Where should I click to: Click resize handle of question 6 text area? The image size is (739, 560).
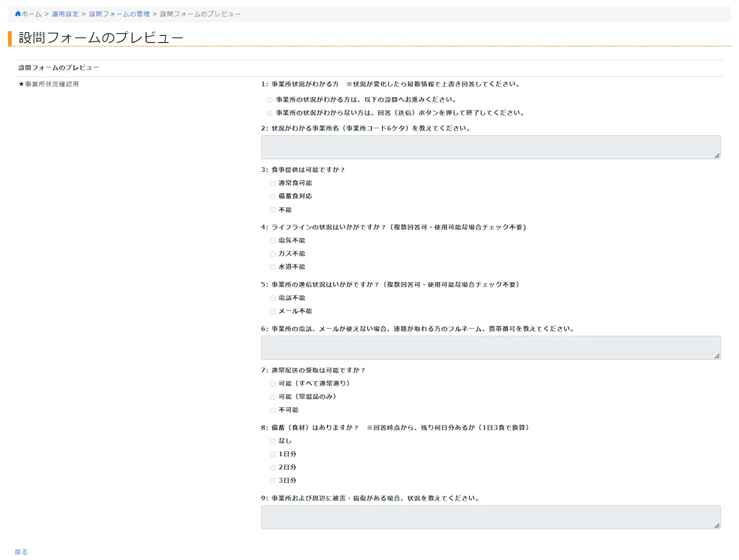(x=717, y=356)
